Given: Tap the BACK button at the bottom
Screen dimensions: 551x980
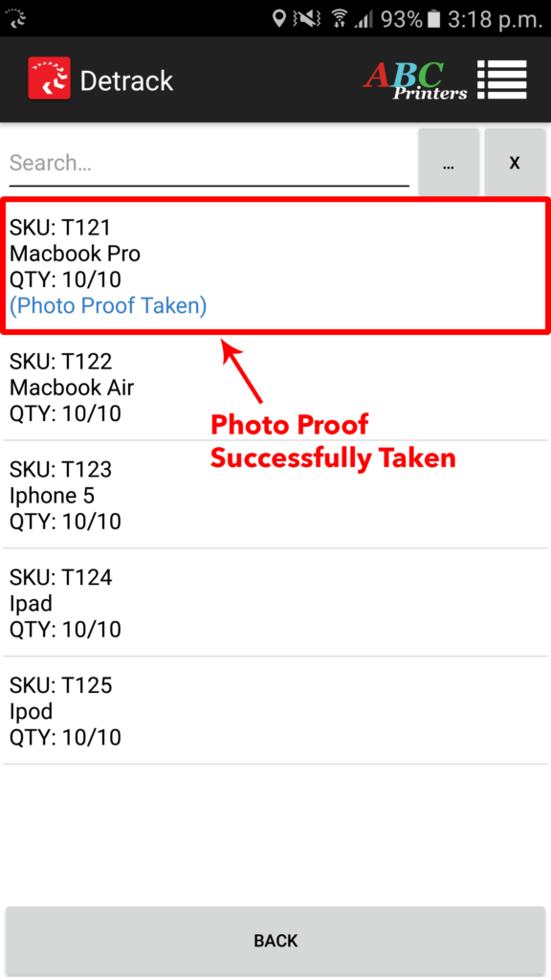Looking at the screenshot, I should pyautogui.click(x=275, y=941).
